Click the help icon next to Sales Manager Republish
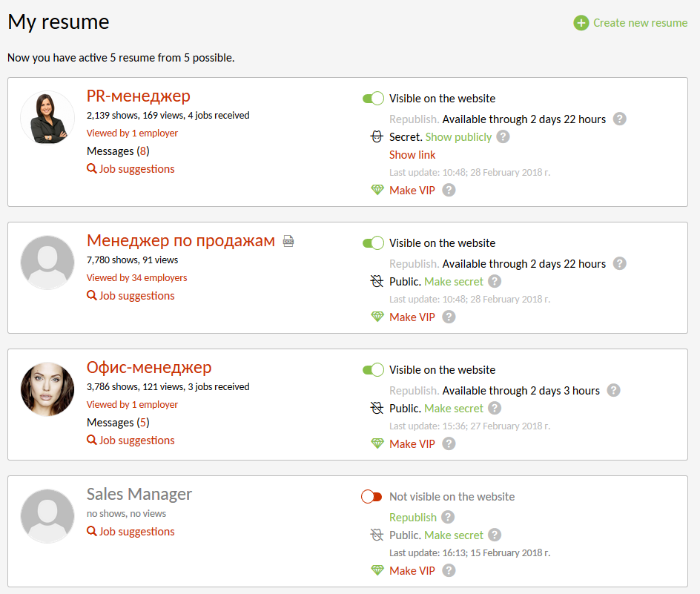This screenshot has height=594, width=700. 448,517
